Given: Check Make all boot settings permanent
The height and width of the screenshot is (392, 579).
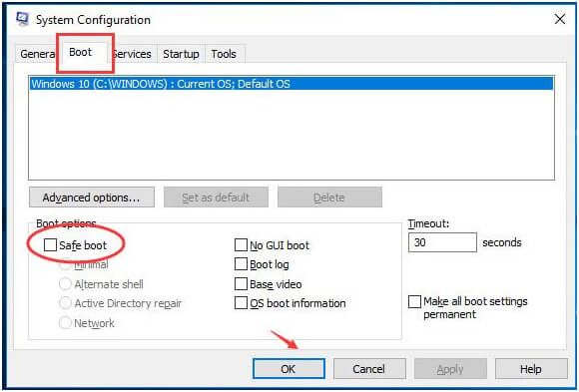Looking at the screenshot, I should pos(414,301).
